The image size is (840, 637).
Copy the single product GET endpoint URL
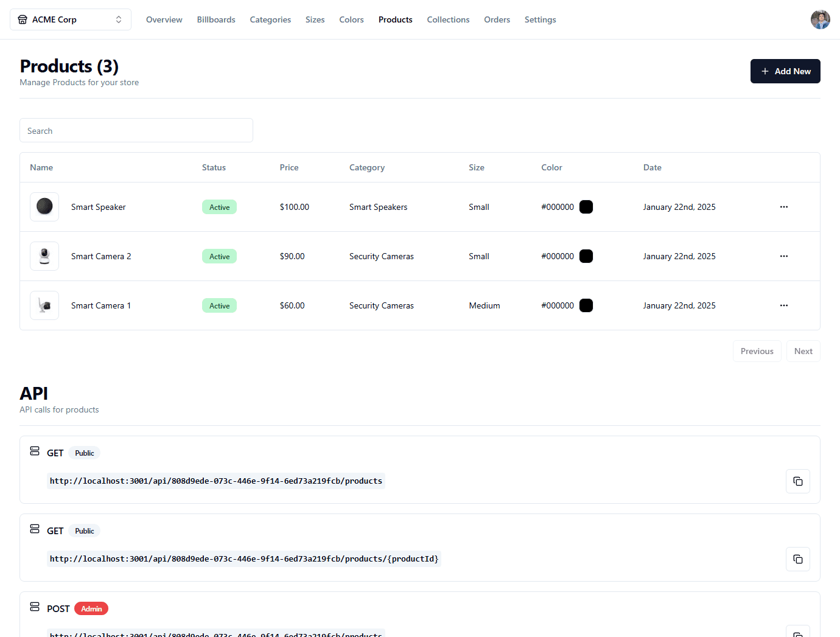click(x=797, y=559)
